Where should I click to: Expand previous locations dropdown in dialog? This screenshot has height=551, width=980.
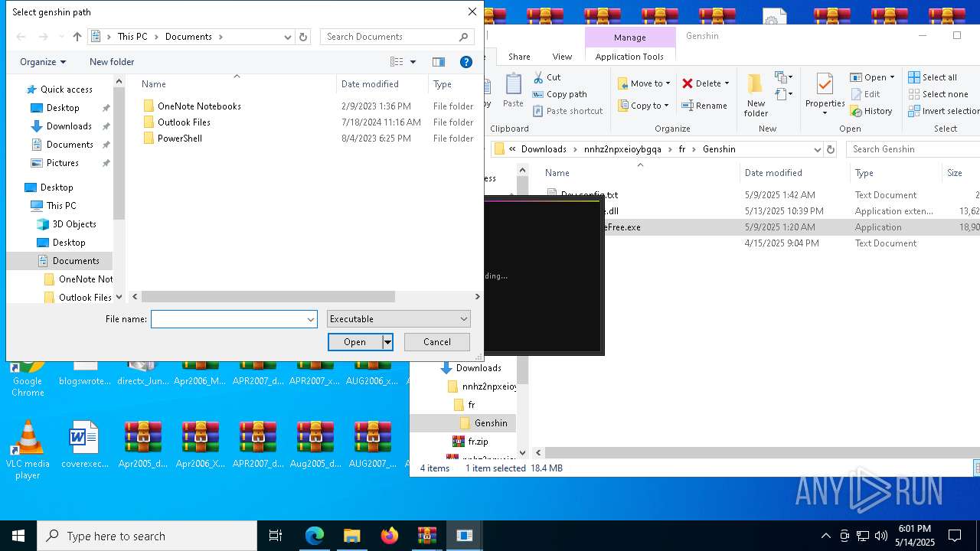[x=288, y=37]
